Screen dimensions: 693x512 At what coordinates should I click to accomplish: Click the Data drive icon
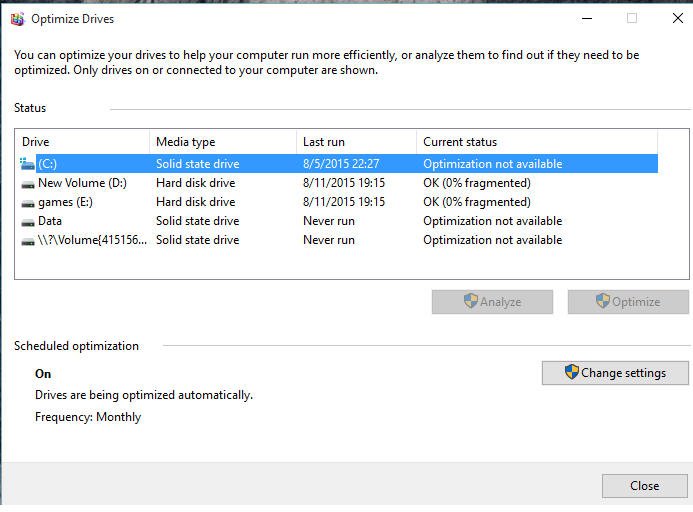[28, 222]
